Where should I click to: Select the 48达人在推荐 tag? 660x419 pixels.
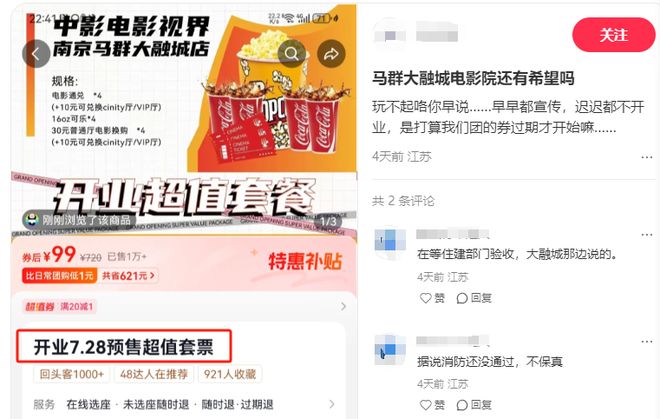click(x=154, y=374)
